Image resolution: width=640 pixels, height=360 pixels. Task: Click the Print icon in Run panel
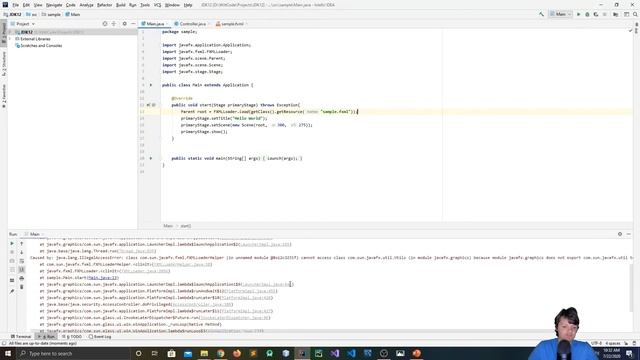point(22,278)
